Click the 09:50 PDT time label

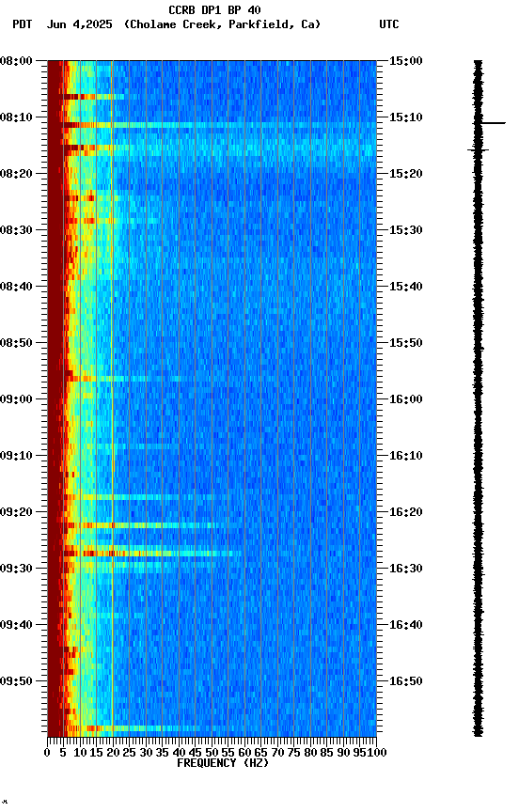point(16,681)
